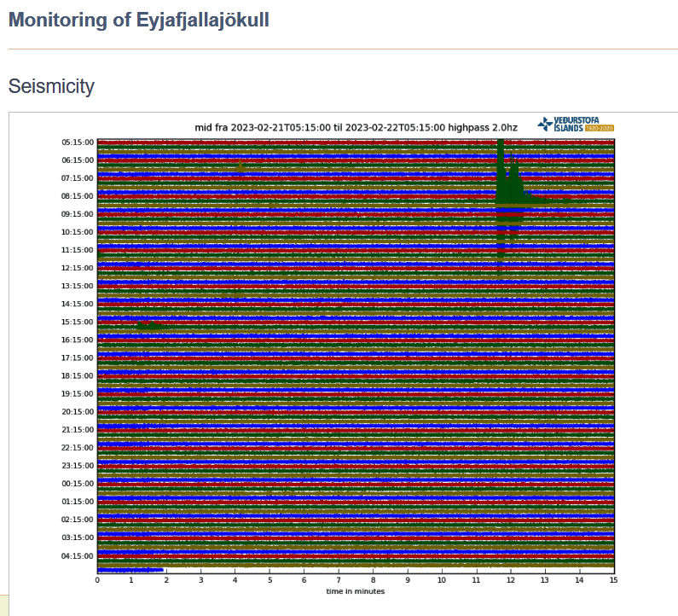Click the small green event on the 15:15:00 row
Image resolution: width=678 pixels, height=616 pixels.
click(x=148, y=325)
